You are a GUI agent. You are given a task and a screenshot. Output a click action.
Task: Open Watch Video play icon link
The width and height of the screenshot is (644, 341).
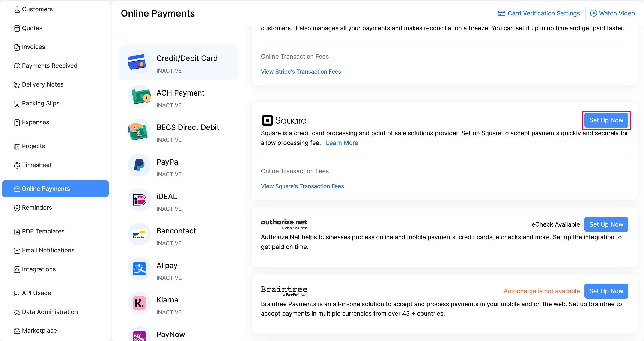593,13
